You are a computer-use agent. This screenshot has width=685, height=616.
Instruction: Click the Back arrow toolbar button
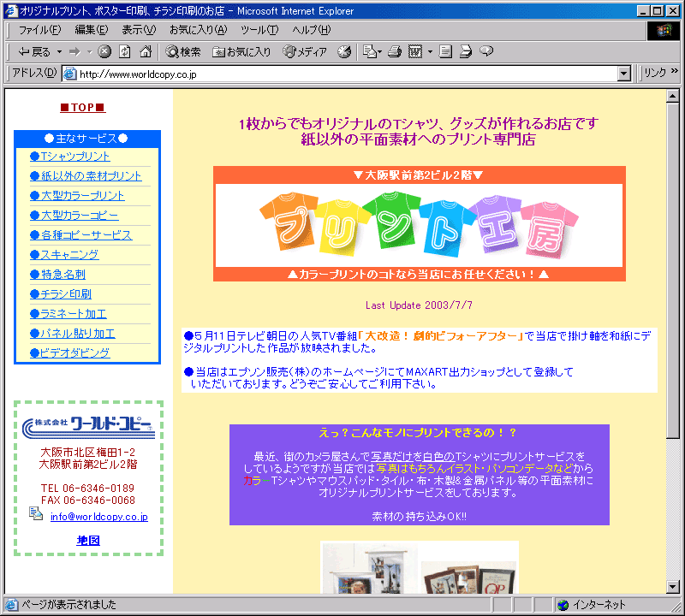click(33, 52)
